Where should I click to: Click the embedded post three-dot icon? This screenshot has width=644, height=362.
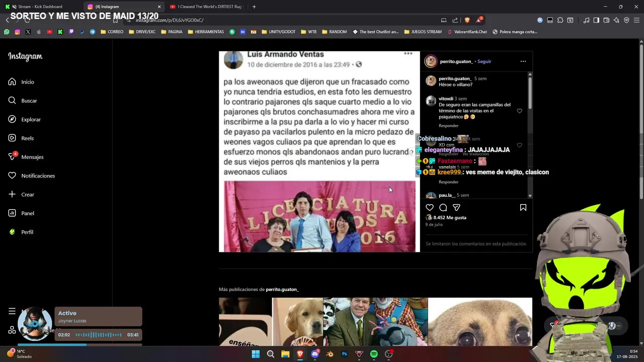[408, 53]
